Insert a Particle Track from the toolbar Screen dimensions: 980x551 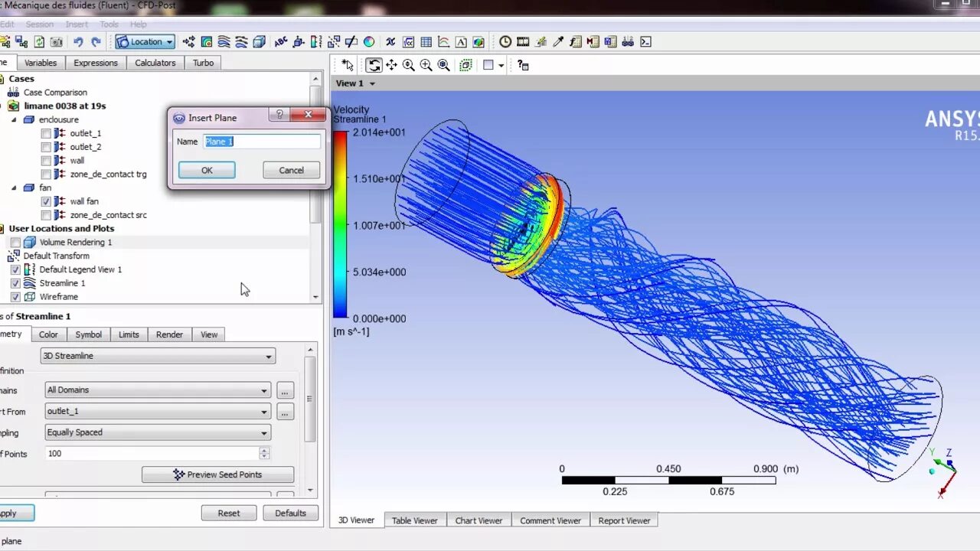[x=241, y=42]
